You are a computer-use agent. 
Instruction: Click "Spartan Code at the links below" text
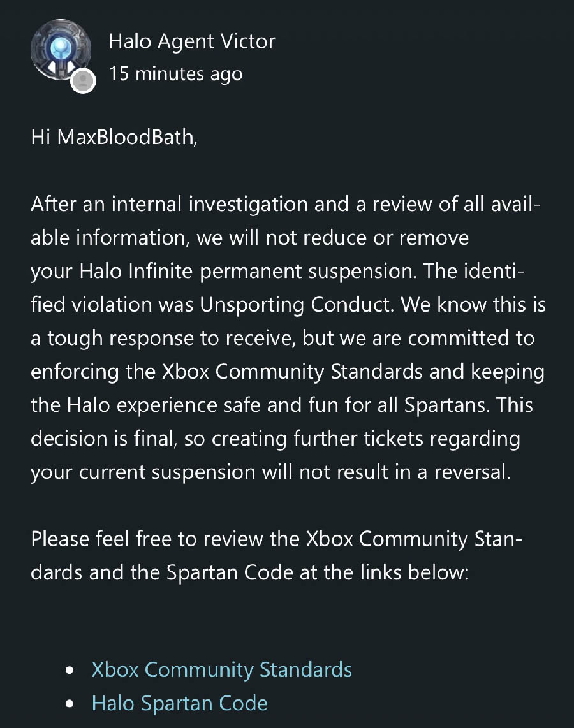318,572
